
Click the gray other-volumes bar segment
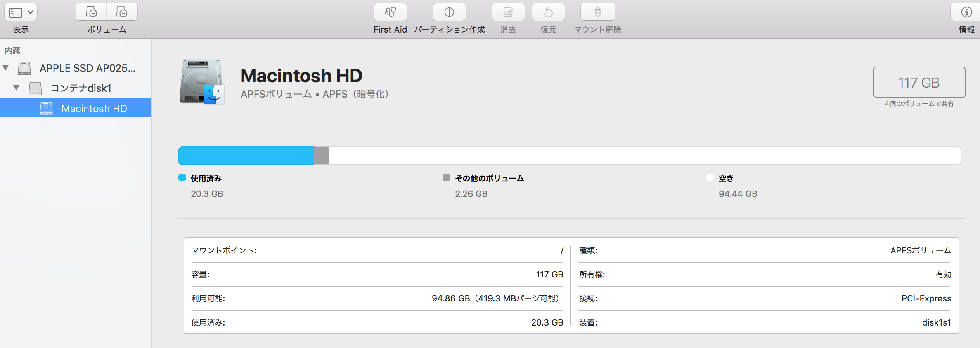(x=322, y=156)
